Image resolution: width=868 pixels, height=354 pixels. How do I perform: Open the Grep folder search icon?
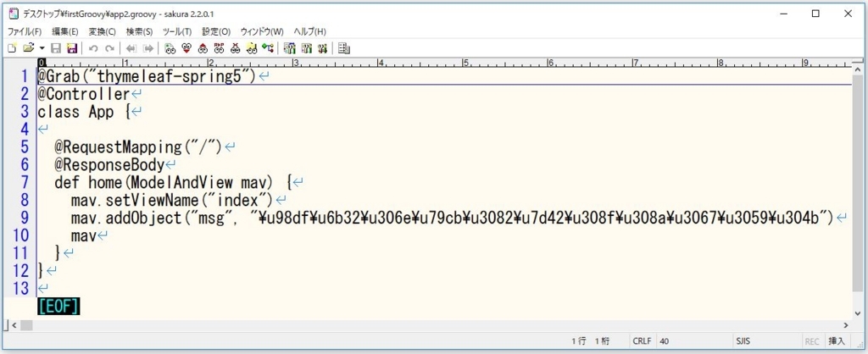tap(252, 48)
